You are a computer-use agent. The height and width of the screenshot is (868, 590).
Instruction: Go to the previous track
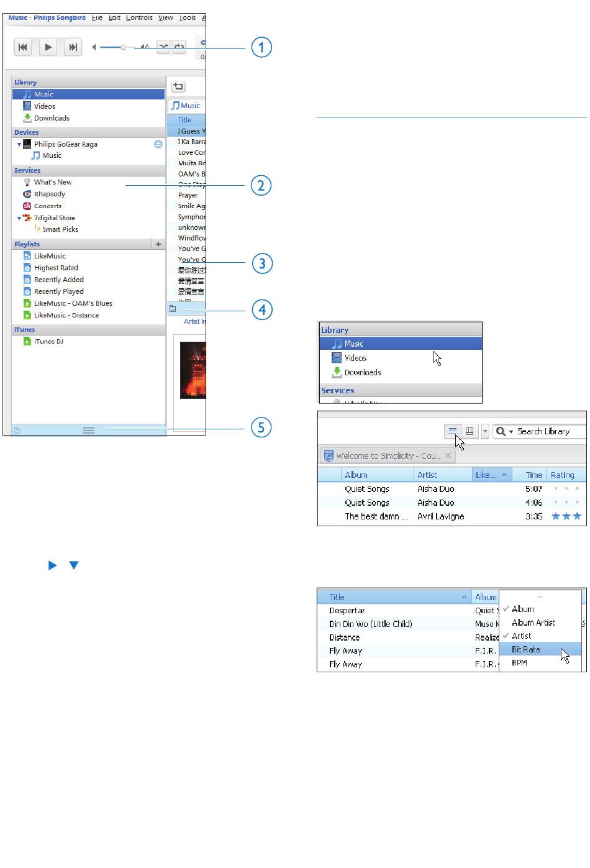pos(23,47)
